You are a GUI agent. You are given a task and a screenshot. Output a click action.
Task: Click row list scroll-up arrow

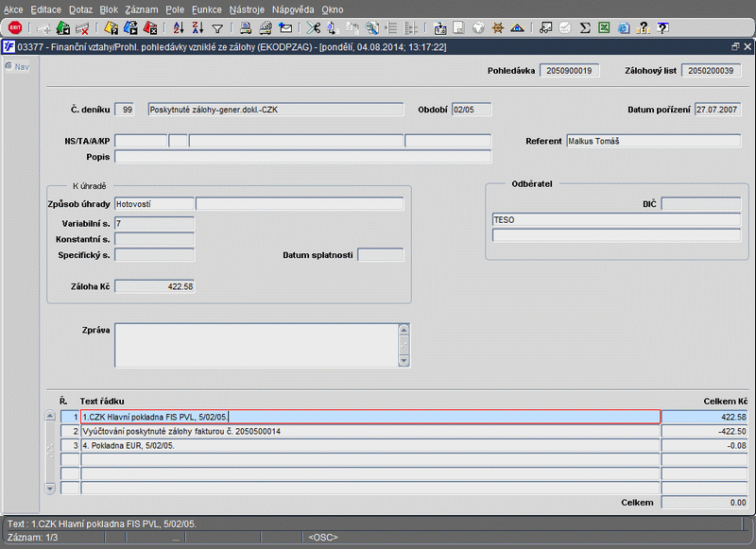pyautogui.click(x=50, y=416)
